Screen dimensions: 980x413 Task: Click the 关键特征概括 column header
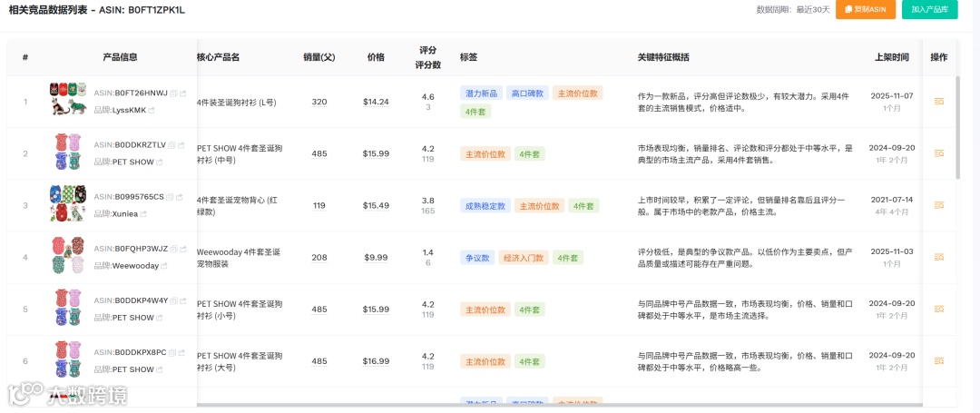point(663,57)
